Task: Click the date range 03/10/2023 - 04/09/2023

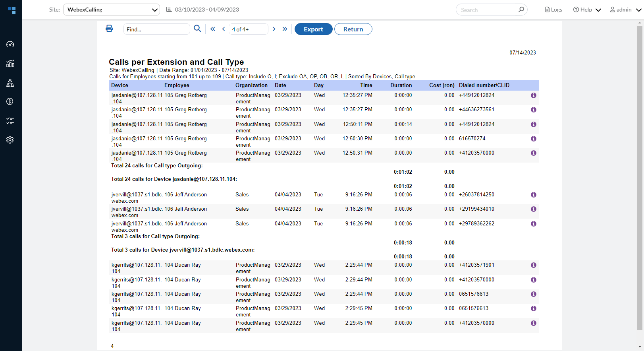Action: 207,10
